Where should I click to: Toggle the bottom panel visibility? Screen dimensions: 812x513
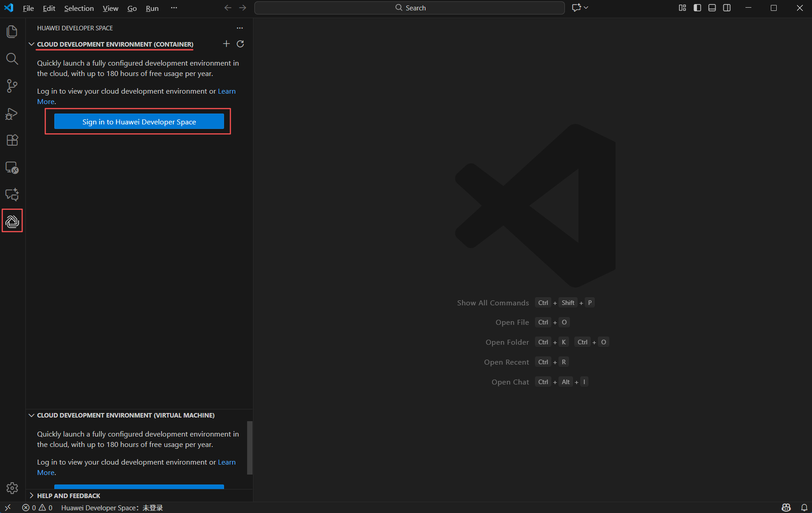pos(712,8)
